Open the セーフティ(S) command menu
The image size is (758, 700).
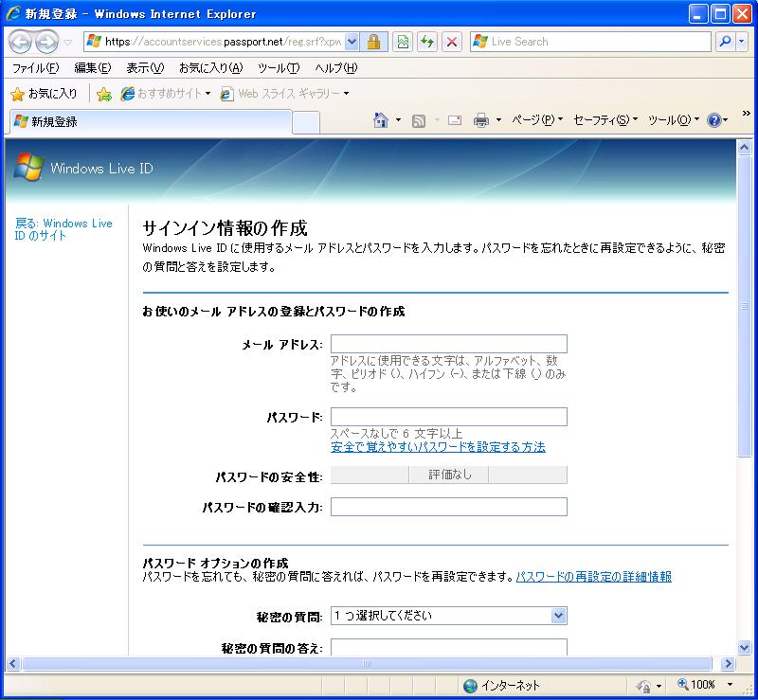[x=605, y=120]
